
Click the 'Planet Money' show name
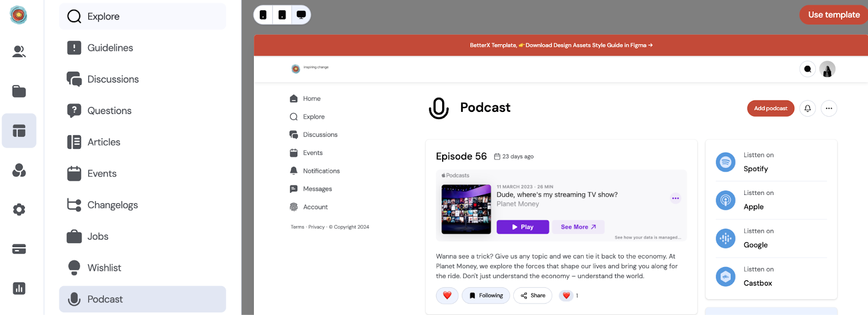pyautogui.click(x=518, y=204)
